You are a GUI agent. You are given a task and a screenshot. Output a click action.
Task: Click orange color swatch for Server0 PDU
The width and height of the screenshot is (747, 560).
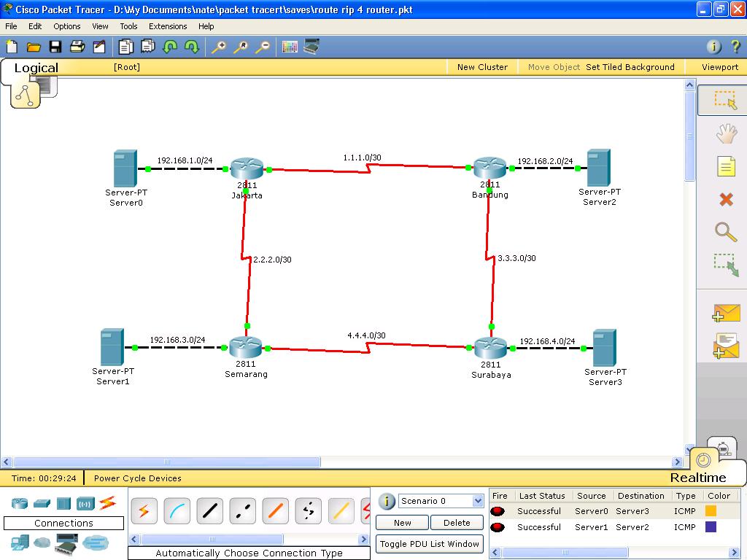pyautogui.click(x=711, y=511)
